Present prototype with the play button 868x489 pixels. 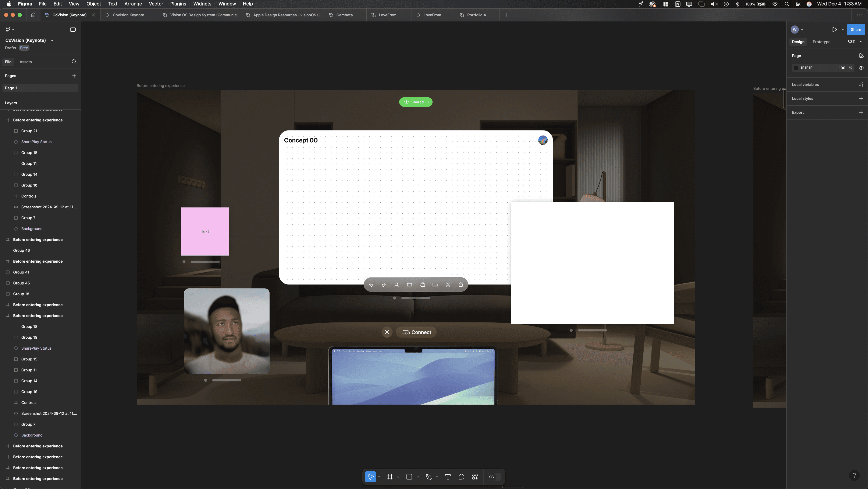(x=834, y=30)
